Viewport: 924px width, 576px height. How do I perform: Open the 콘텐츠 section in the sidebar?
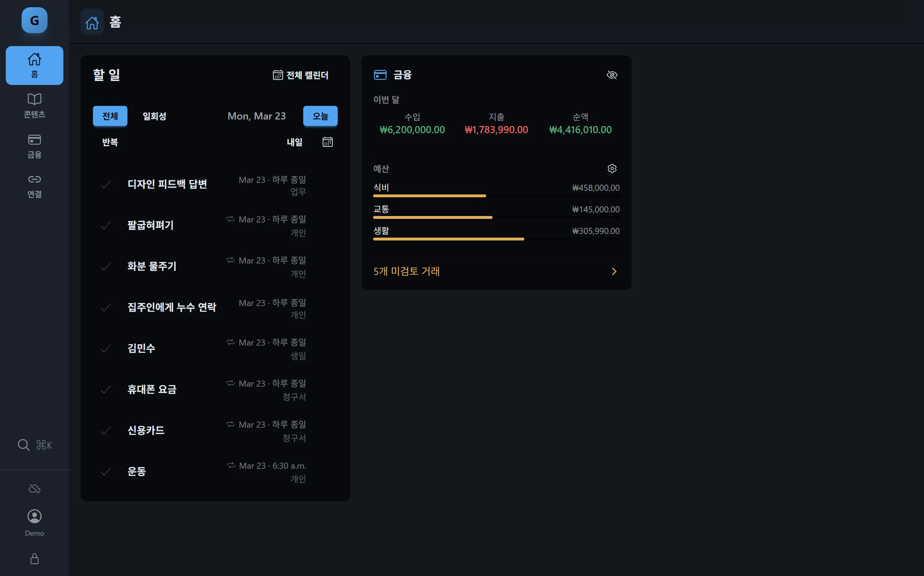[34, 105]
